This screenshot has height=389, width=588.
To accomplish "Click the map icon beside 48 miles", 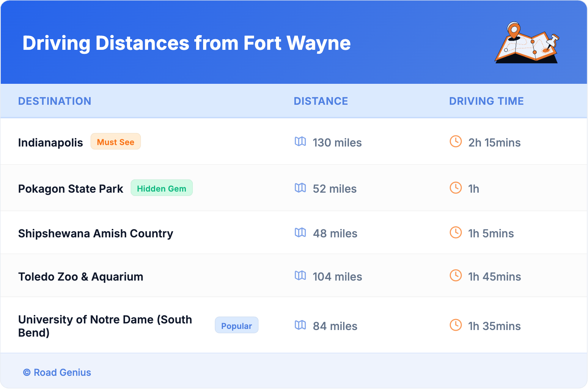I will tap(300, 233).
